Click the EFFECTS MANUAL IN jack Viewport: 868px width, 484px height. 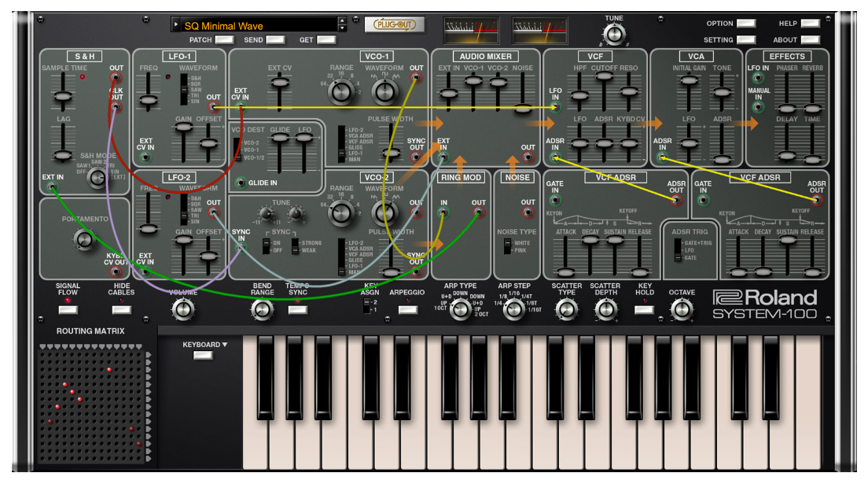coord(759,106)
